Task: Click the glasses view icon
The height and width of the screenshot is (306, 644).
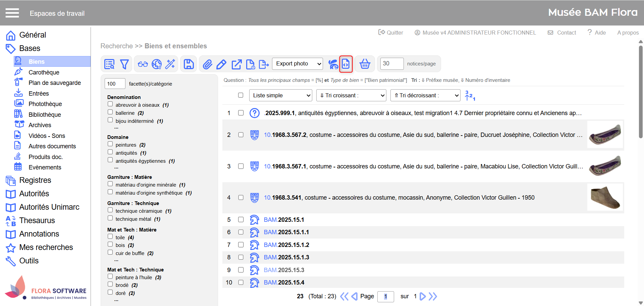Action: point(143,64)
